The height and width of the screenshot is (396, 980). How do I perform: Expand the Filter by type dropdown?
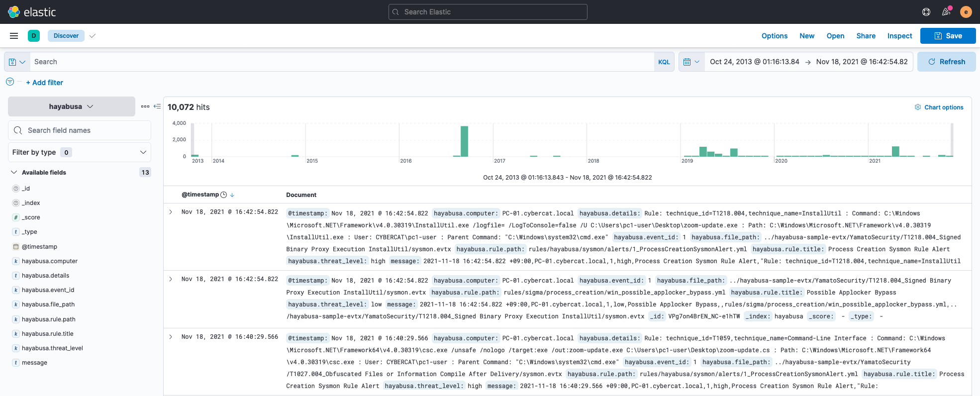tap(80, 152)
